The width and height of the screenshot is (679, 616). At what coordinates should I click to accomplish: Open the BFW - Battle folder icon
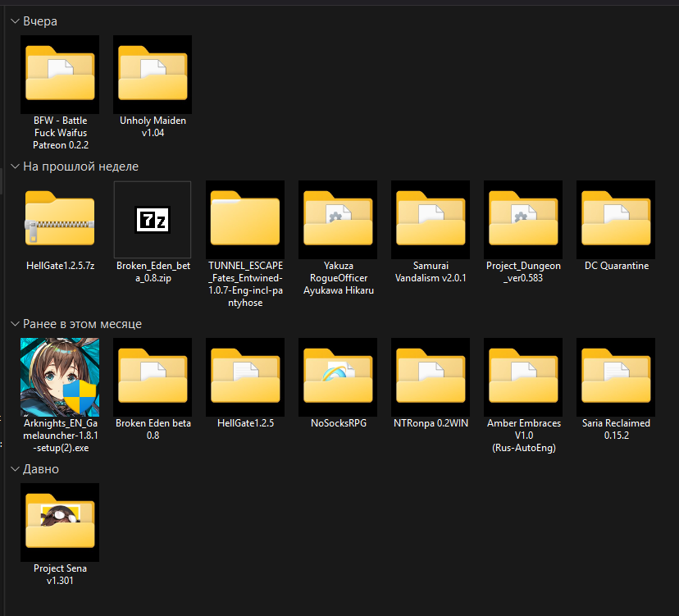point(60,74)
